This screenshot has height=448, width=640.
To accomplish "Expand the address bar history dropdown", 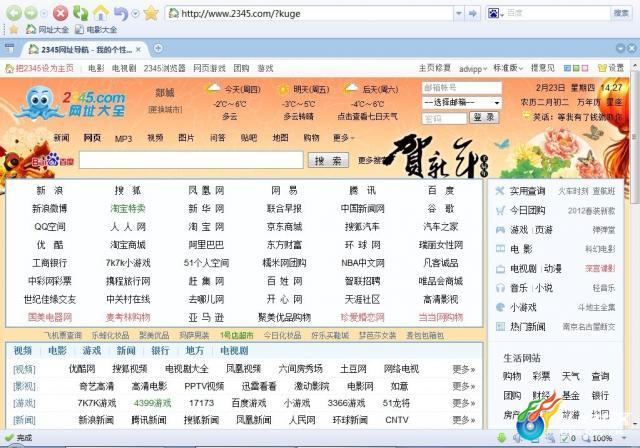I will pos(459,13).
